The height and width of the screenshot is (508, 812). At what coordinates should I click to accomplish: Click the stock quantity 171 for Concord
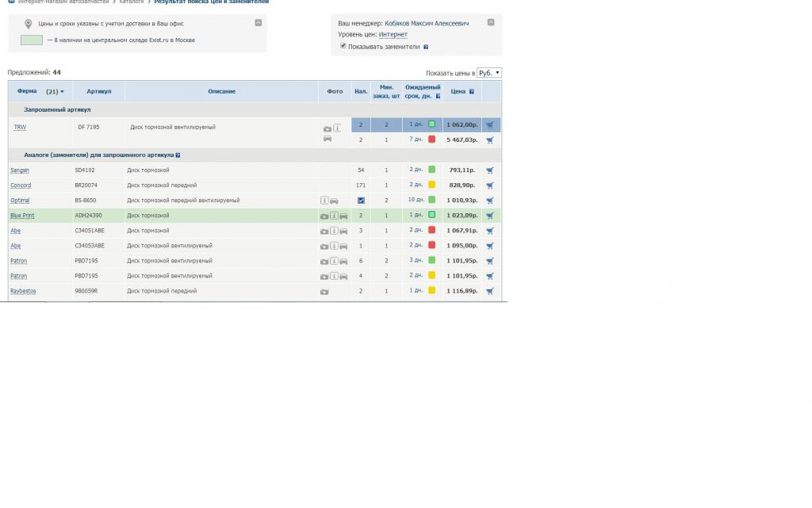pyautogui.click(x=361, y=185)
